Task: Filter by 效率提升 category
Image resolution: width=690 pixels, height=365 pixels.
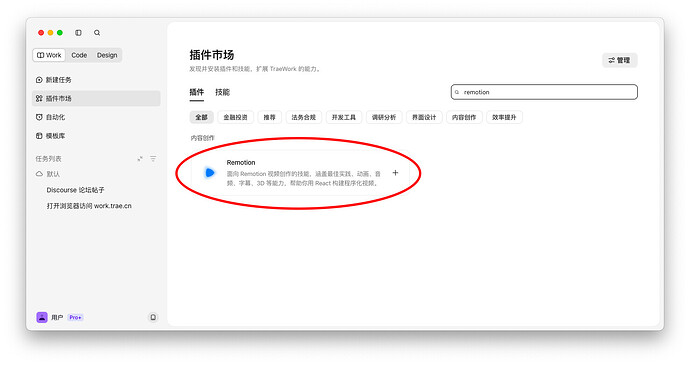Action: click(504, 117)
